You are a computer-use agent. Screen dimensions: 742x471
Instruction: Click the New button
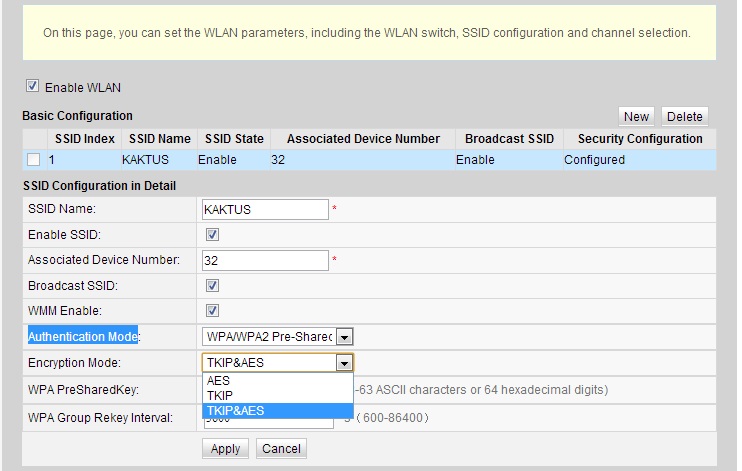coord(636,116)
